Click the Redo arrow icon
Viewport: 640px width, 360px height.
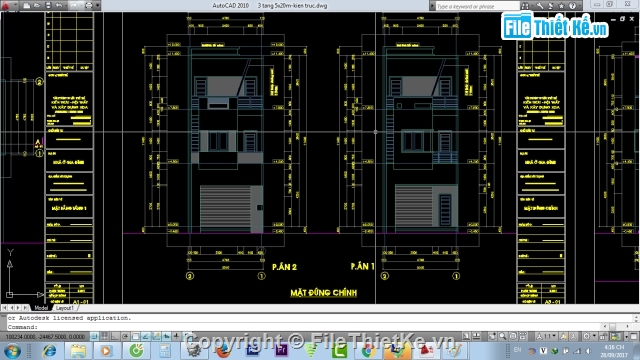pyautogui.click(x=74, y=5)
